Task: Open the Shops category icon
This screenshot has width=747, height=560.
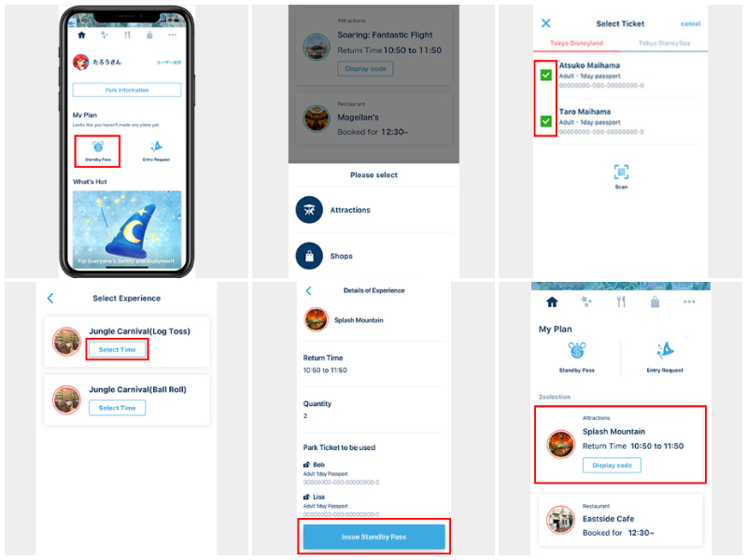Action: [309, 256]
